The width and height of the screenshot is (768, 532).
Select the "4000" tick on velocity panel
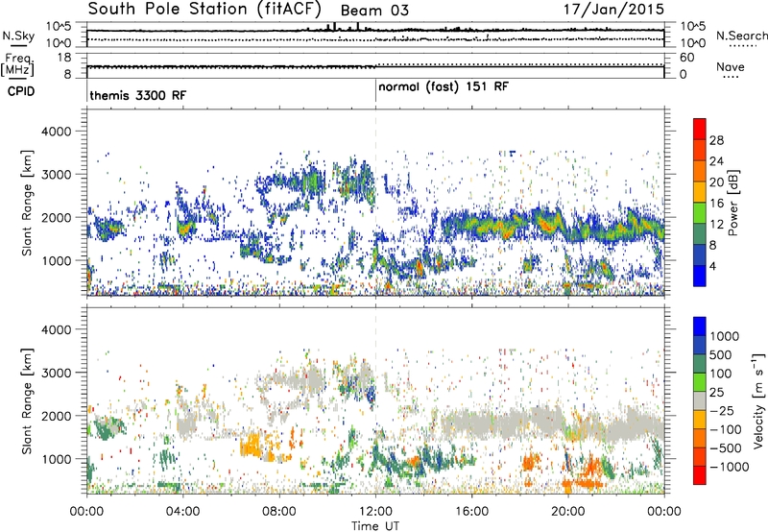[x=56, y=329]
